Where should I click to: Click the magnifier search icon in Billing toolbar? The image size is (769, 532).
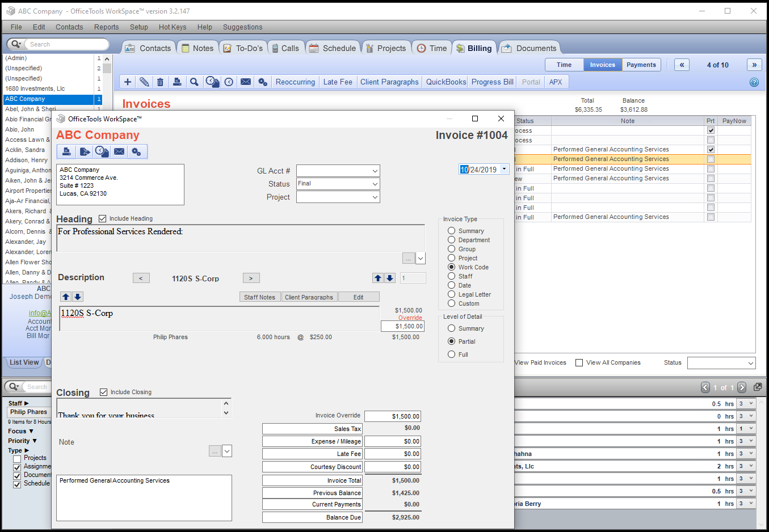coord(194,82)
